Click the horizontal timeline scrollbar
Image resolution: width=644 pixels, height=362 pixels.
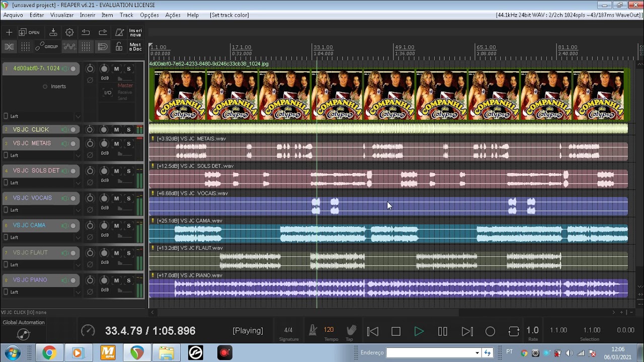(307, 312)
